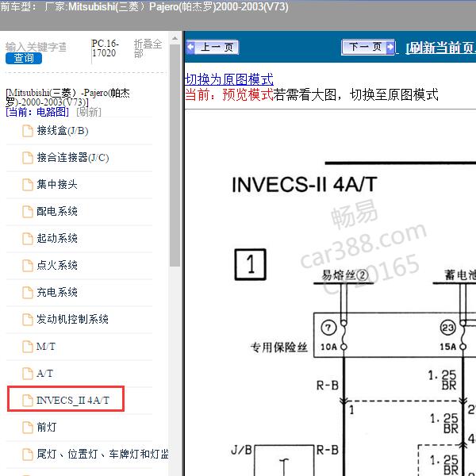
Task: Click 切换为原图模式 link
Action: [x=229, y=79]
